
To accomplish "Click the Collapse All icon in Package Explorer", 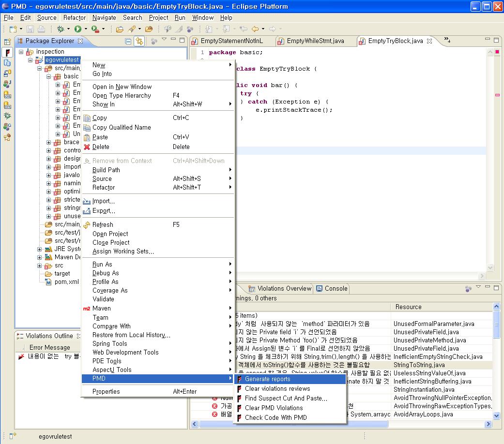I will 128,41.
